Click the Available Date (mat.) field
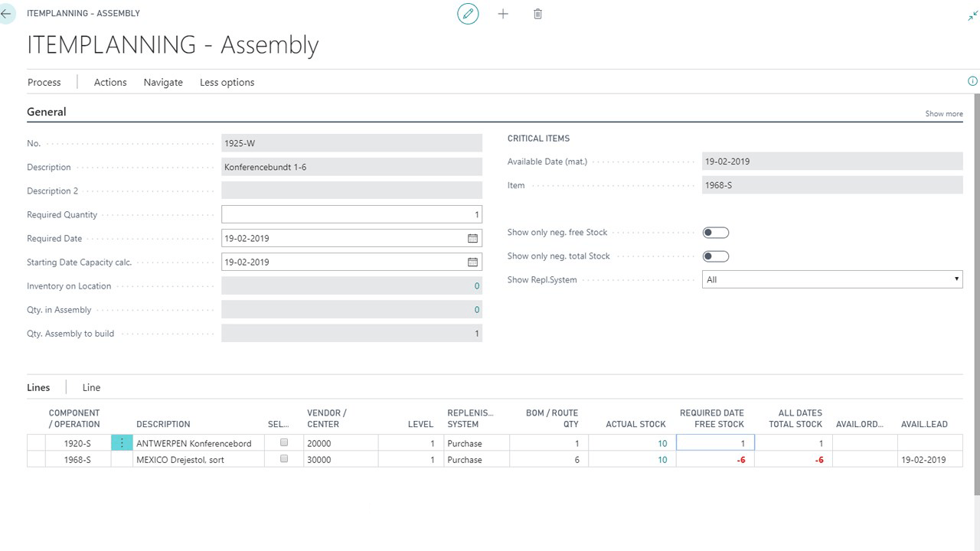 tap(832, 161)
